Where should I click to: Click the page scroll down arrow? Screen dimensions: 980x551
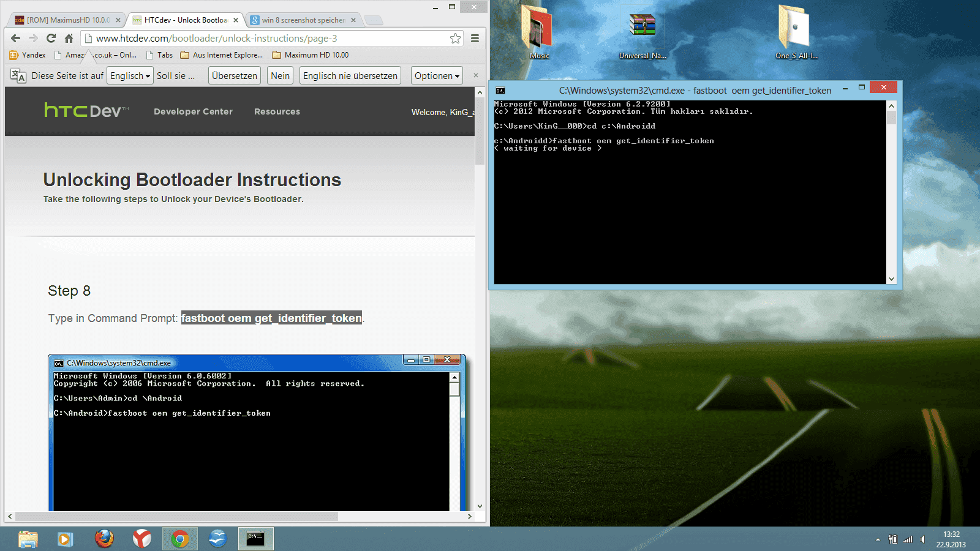tap(480, 506)
